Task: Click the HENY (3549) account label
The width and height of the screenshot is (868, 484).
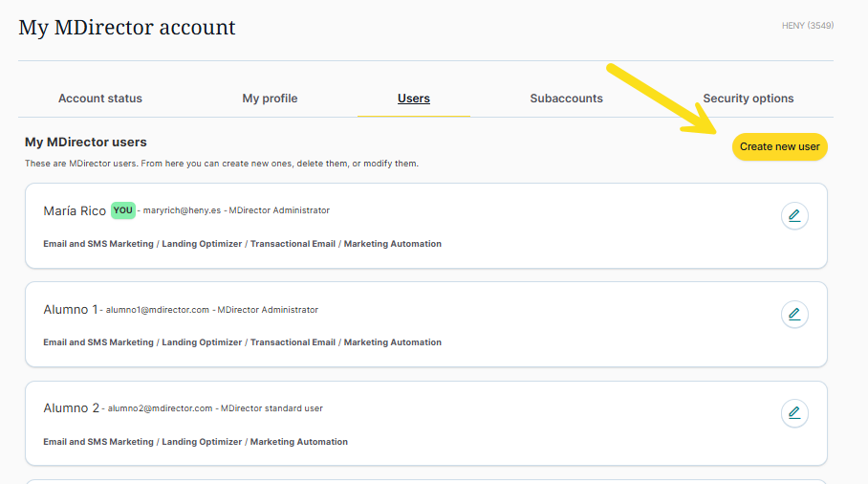Action: tap(807, 26)
